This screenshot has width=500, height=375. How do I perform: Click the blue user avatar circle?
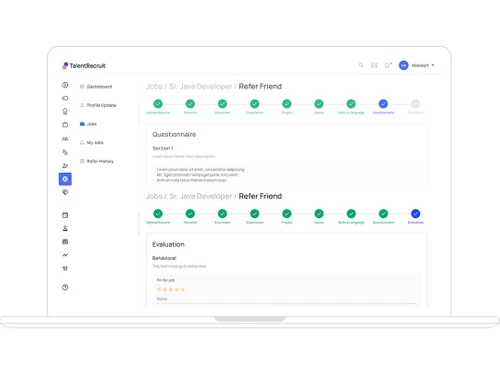coord(403,65)
